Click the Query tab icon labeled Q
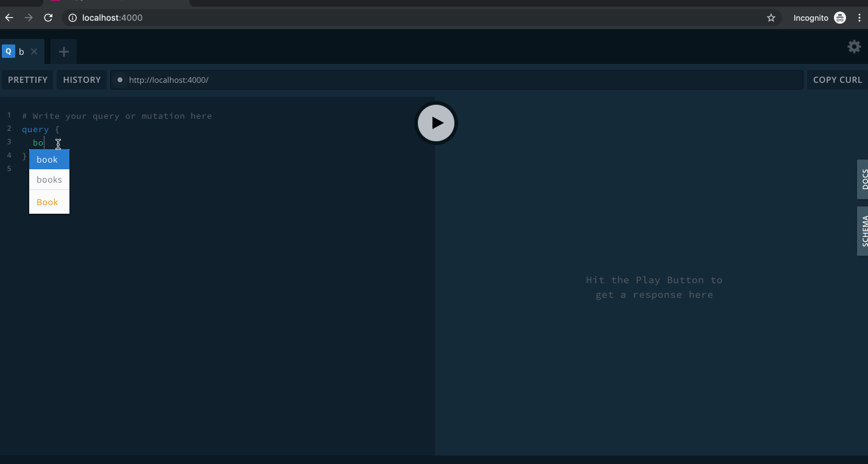The height and width of the screenshot is (464, 868). coord(8,51)
